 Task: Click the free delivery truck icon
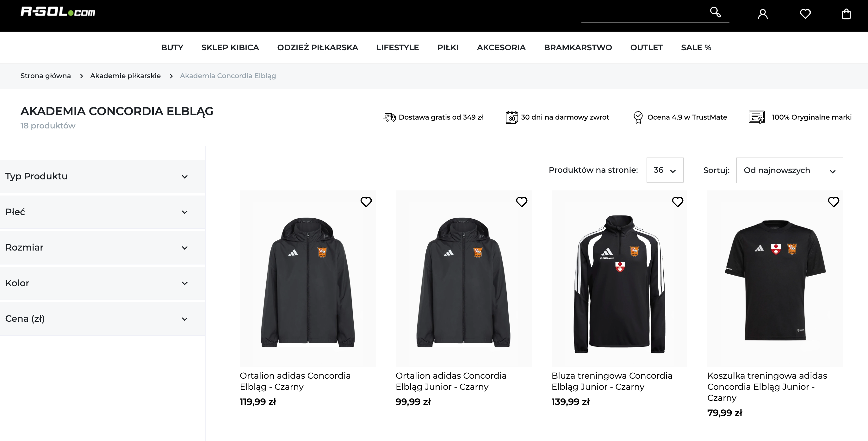[x=389, y=117]
